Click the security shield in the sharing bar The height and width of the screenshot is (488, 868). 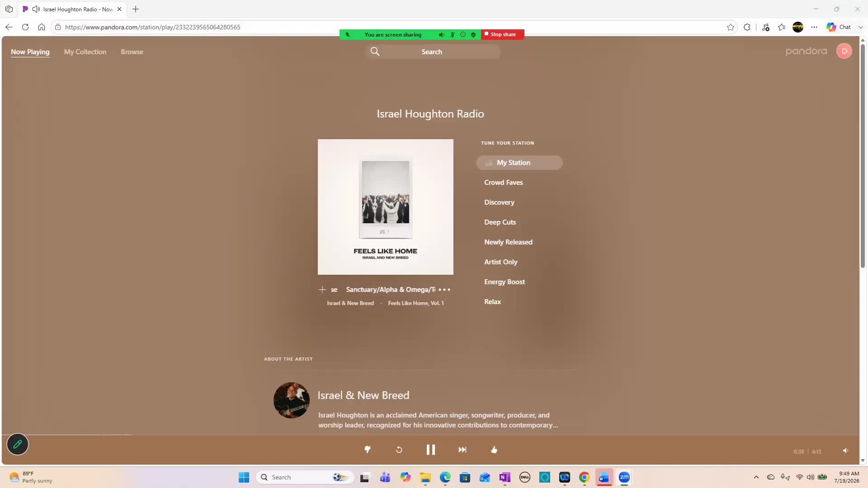(x=473, y=34)
